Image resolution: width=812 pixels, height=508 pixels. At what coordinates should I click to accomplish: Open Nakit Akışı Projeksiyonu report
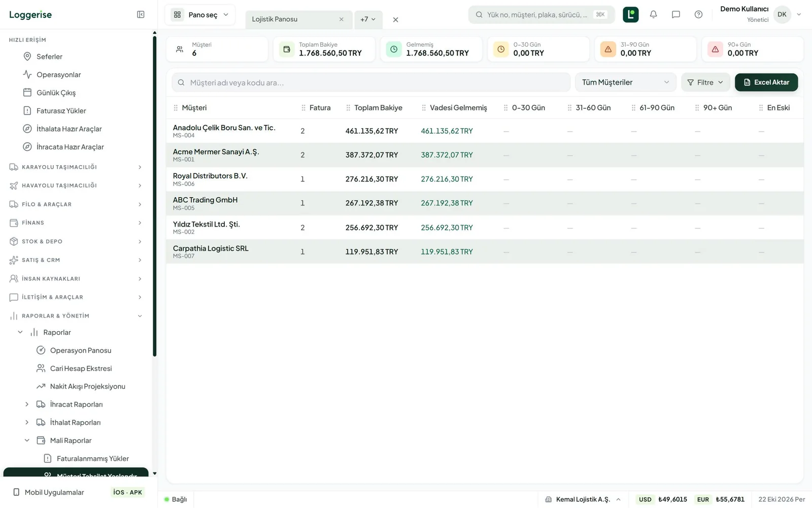[x=87, y=387]
